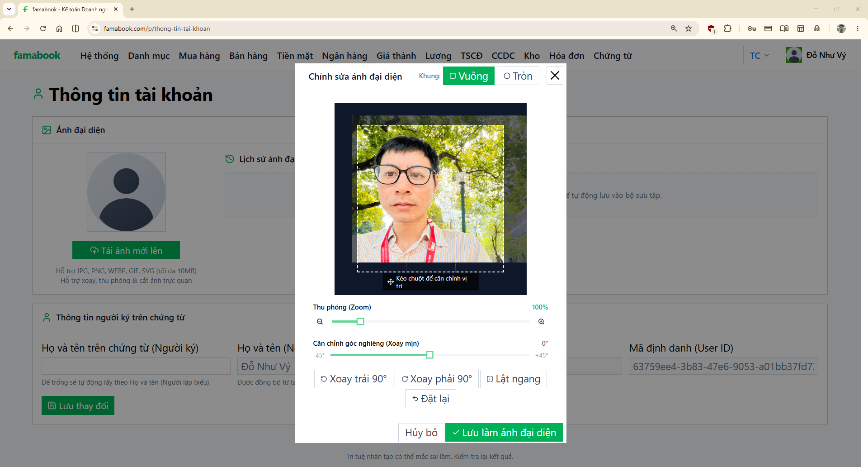The image size is (868, 467).
Task: Save with Lưu làm ảnh đại diện
Action: click(504, 433)
